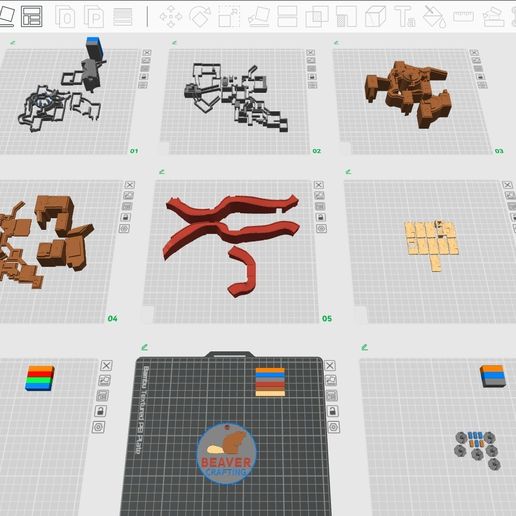Open the Mesh boolean tool
The height and width of the screenshot is (516, 516).
[x=317, y=16]
